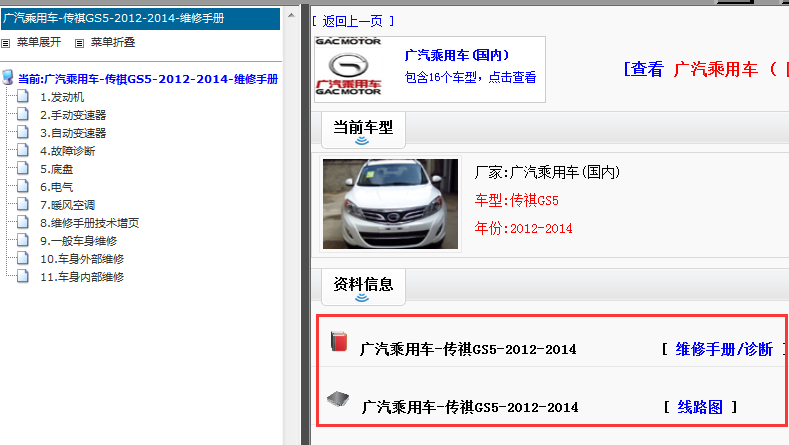Click the scroll-up arrow of left panel

coord(291,16)
